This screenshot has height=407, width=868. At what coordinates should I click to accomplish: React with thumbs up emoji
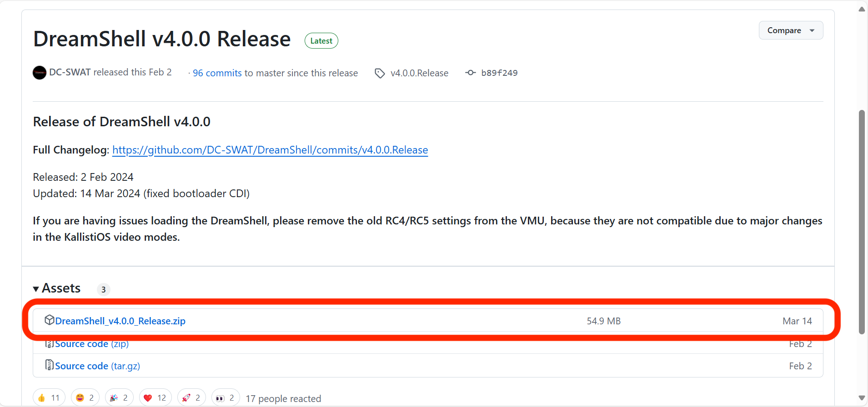[x=49, y=398]
